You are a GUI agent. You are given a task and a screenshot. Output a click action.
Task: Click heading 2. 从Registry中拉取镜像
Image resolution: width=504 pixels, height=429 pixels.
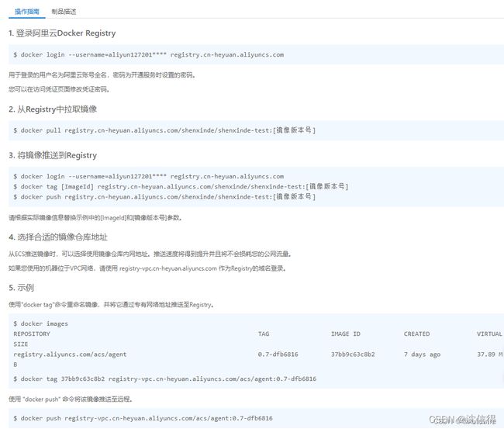53,109
